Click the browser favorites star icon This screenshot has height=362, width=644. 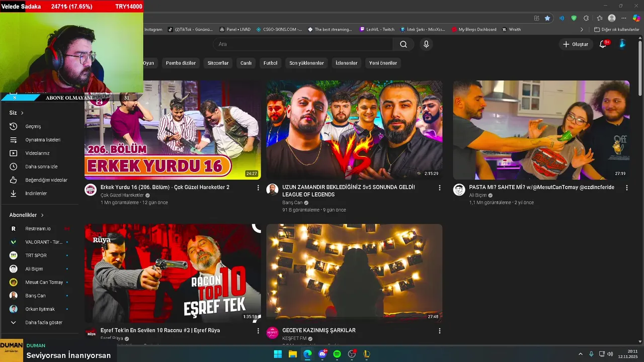tap(547, 18)
